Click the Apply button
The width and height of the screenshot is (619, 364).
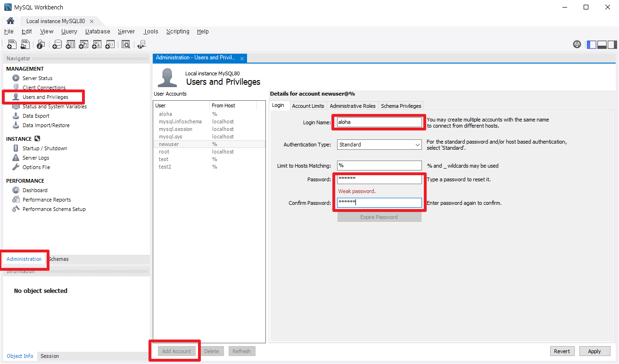pos(594,351)
